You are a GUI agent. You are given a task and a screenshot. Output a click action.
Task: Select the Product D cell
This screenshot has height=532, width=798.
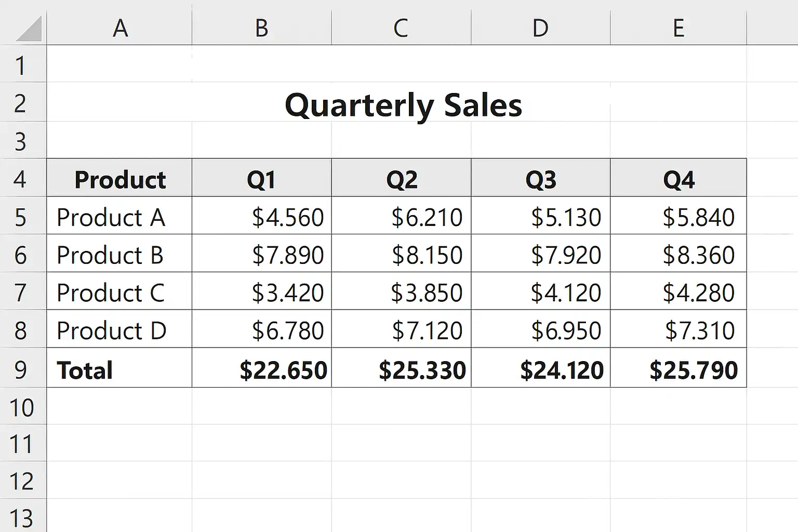[111, 330]
